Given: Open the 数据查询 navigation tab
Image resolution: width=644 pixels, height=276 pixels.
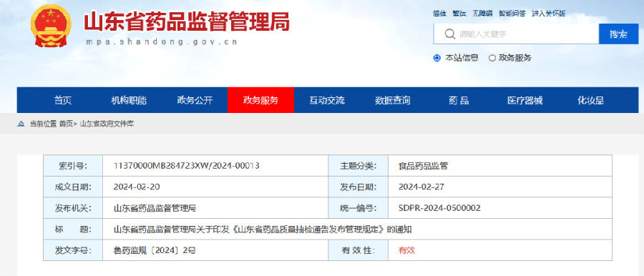Looking at the screenshot, I should coord(393,100).
